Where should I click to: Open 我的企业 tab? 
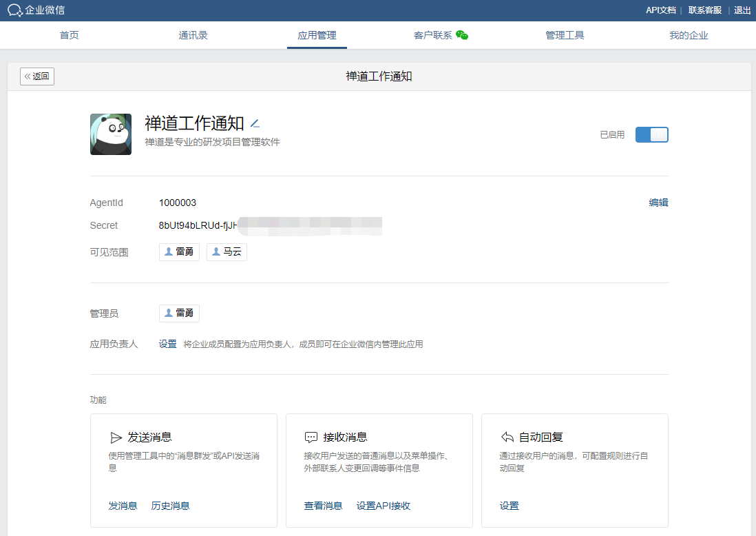pyautogui.click(x=689, y=35)
